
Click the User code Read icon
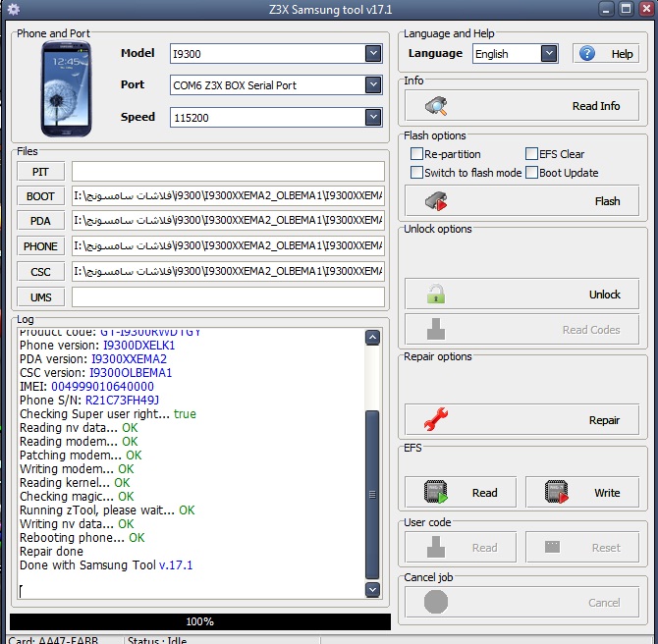click(x=436, y=547)
